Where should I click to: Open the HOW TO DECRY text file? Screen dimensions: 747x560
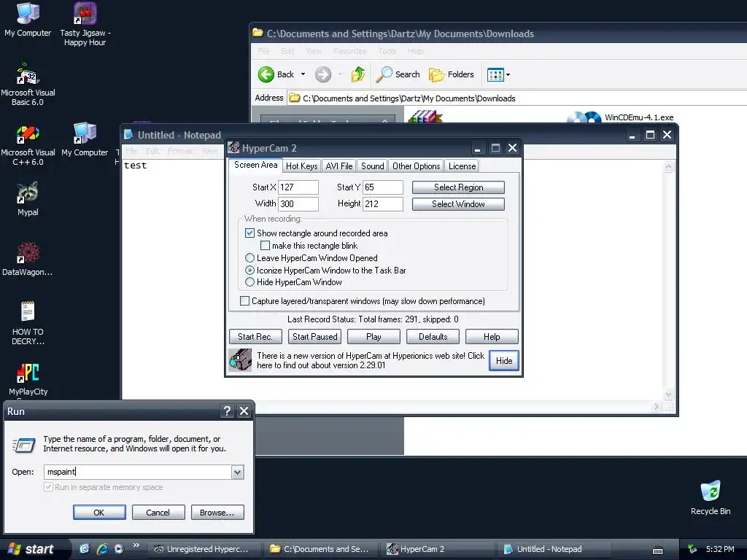(x=28, y=323)
